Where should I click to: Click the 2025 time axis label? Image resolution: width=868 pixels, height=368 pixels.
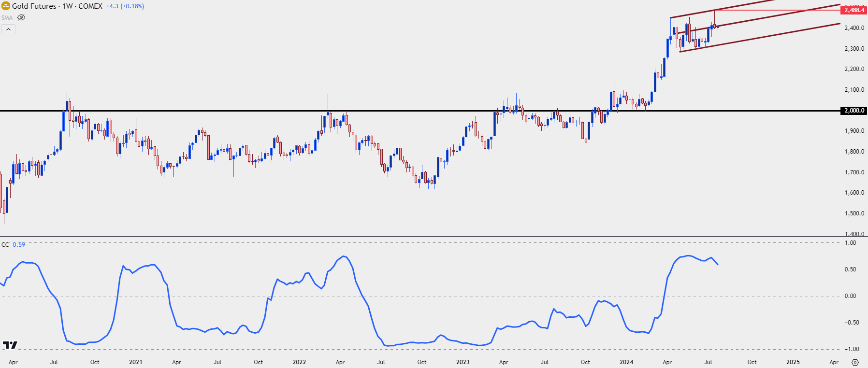click(793, 362)
